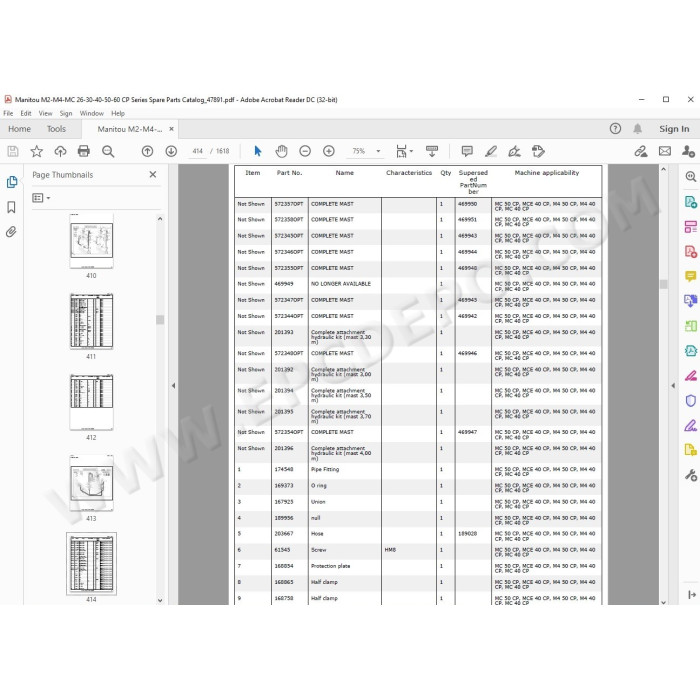Send the file by email with the envelope icon
The image size is (700, 700).
(x=665, y=151)
